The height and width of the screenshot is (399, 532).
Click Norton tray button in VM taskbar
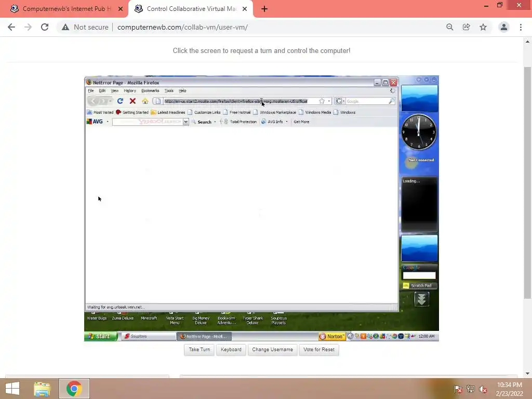[332, 336]
